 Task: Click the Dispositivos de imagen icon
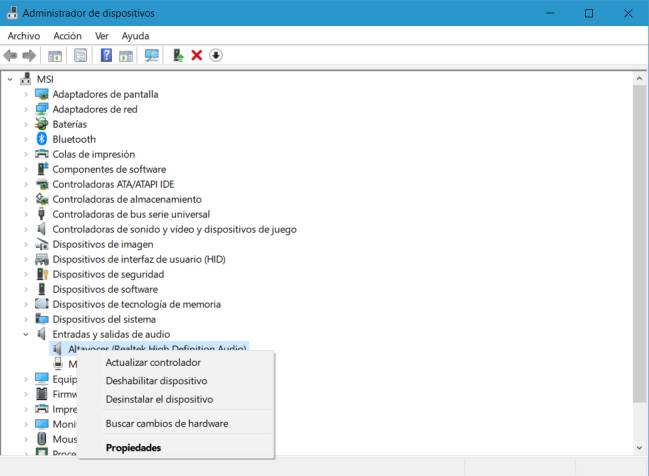pyautogui.click(x=41, y=244)
